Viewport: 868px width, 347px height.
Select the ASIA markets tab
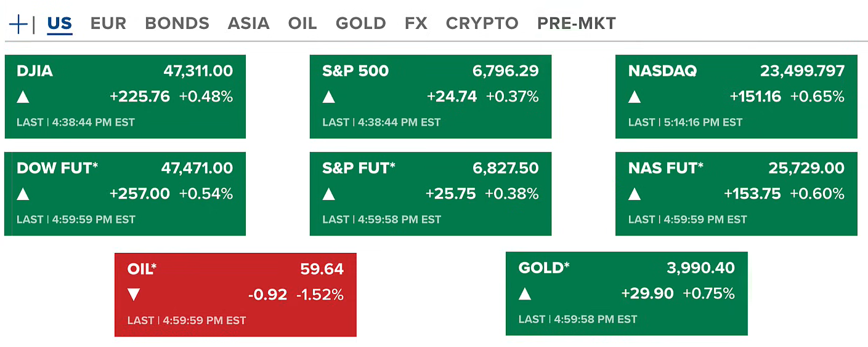coord(248,23)
